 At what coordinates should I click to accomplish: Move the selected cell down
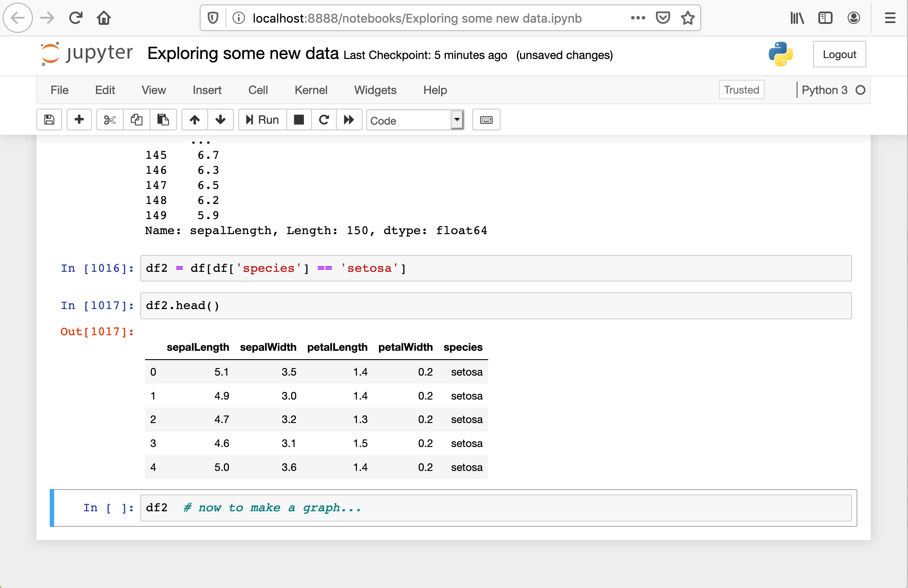(220, 120)
